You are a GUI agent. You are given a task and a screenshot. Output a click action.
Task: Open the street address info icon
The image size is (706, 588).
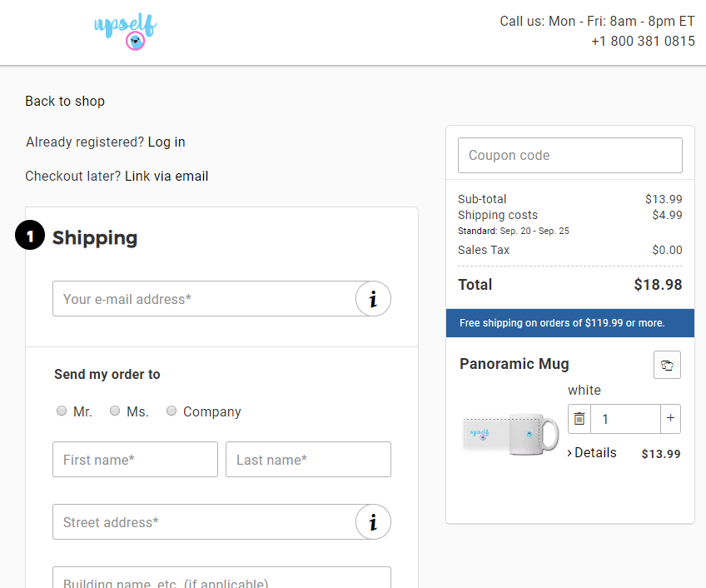click(373, 521)
